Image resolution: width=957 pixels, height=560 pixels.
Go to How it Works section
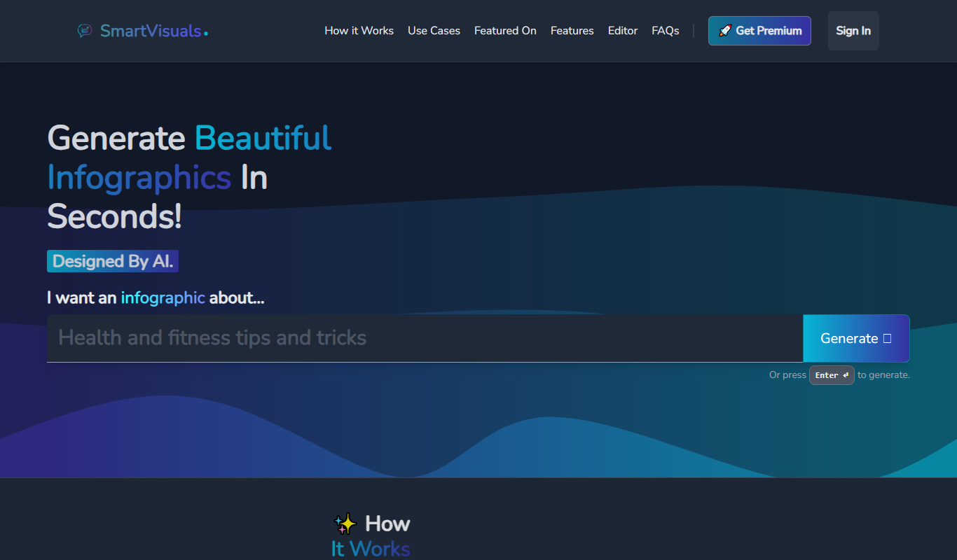(359, 31)
